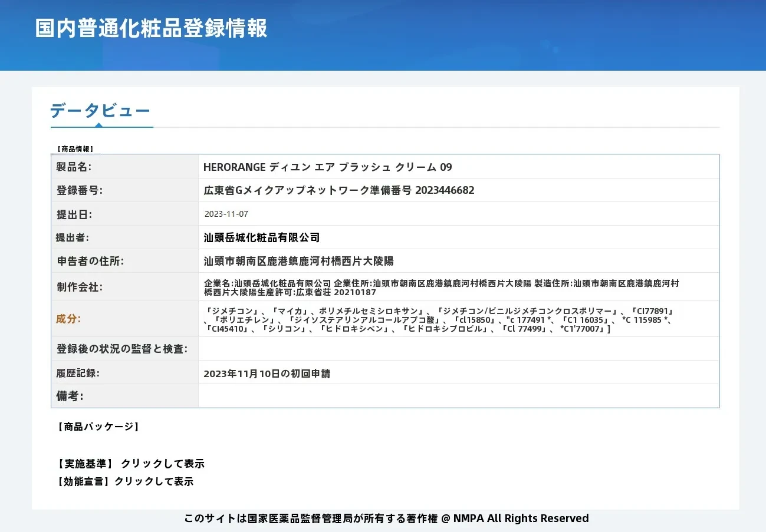Select the page title 国内普通化粧品登録情報
Image resolution: width=766 pixels, height=532 pixels.
[x=151, y=29]
